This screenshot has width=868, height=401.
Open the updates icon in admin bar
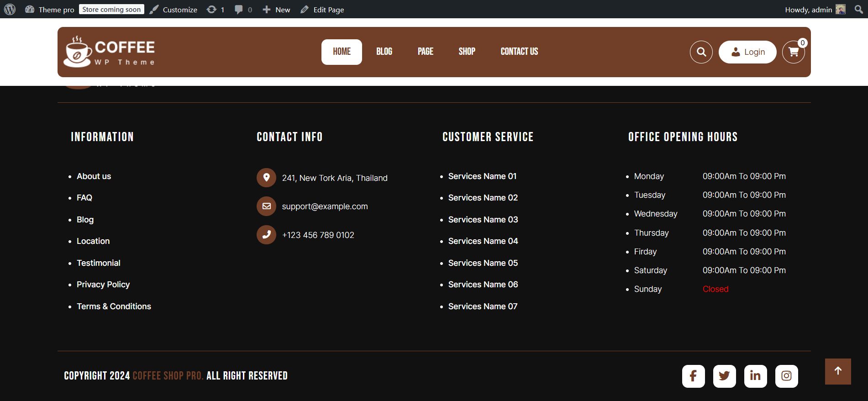point(215,10)
